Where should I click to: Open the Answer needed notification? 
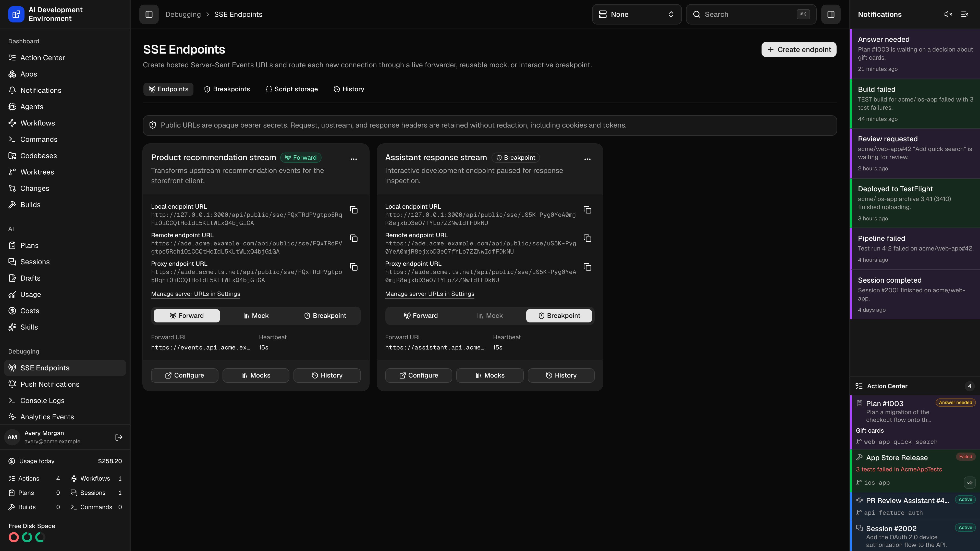tap(915, 54)
